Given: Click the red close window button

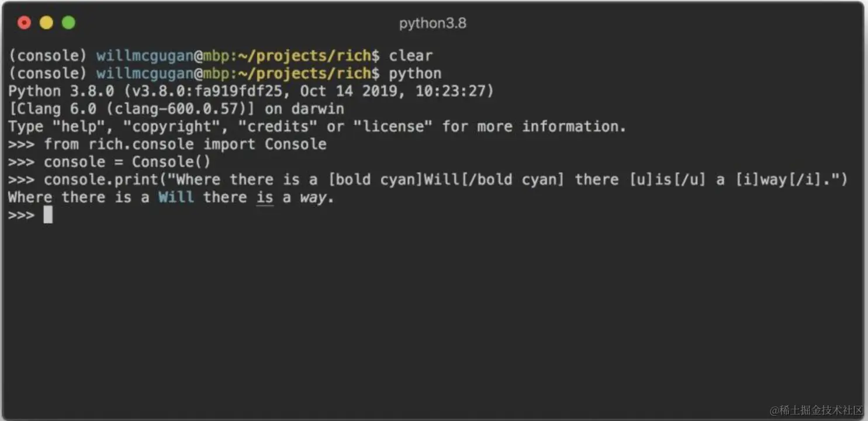Looking at the screenshot, I should [x=24, y=23].
